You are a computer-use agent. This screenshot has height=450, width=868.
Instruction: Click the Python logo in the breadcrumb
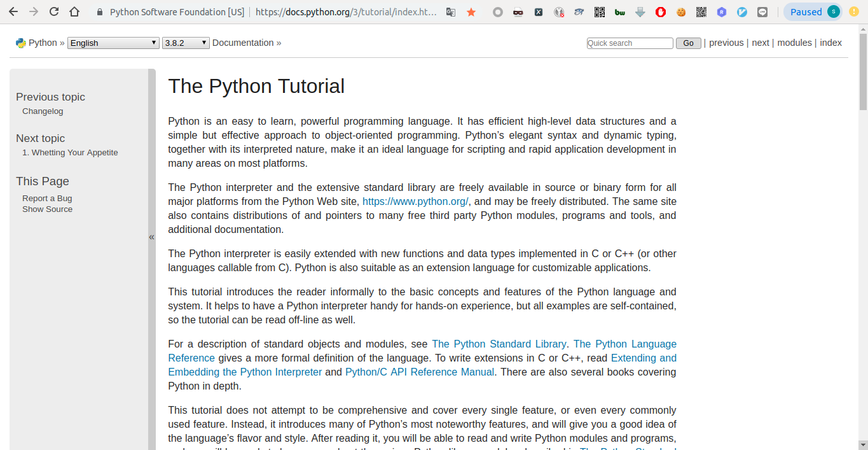click(20, 43)
